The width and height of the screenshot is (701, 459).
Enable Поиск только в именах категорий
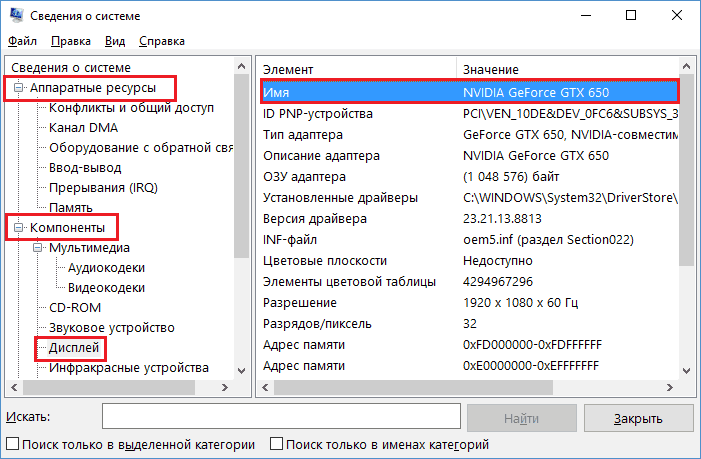(276, 444)
